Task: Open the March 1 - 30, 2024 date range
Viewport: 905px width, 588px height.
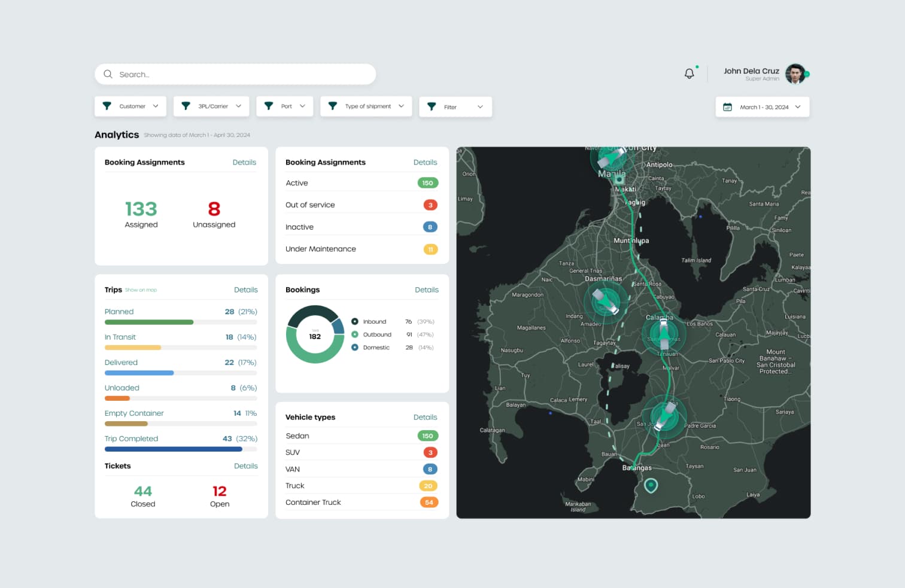Action: click(763, 107)
